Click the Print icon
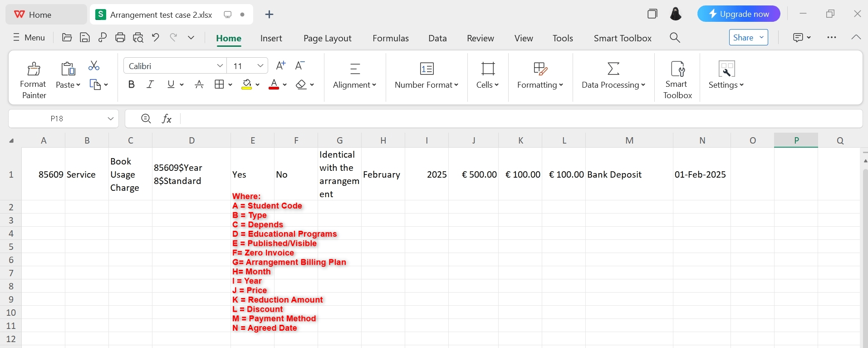Screen dimensions: 868x348 click(120, 38)
